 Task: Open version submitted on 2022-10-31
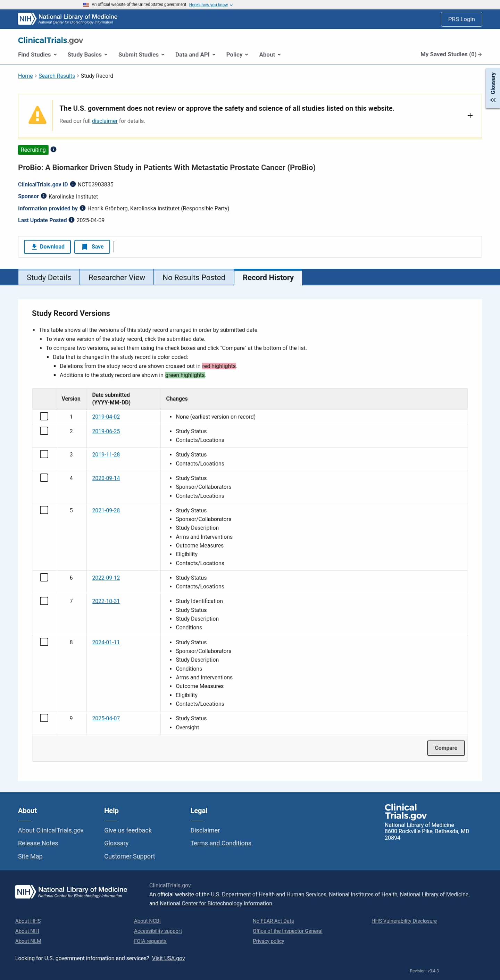[106, 601]
